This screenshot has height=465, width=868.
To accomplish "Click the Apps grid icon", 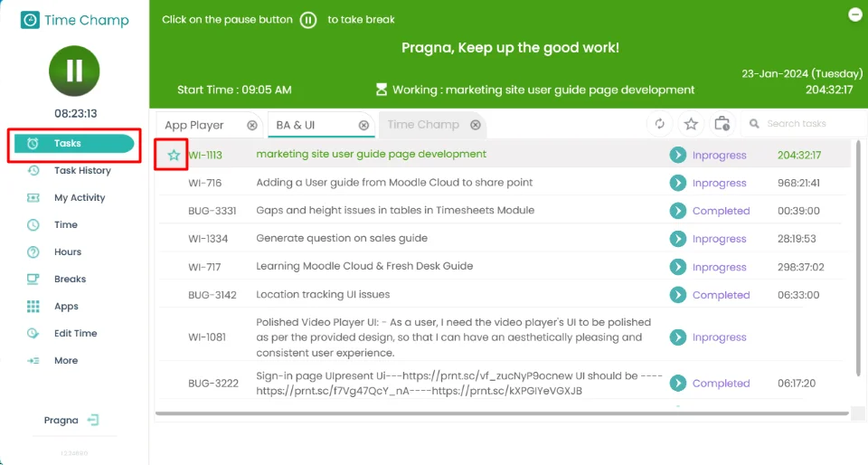I will coord(33,306).
